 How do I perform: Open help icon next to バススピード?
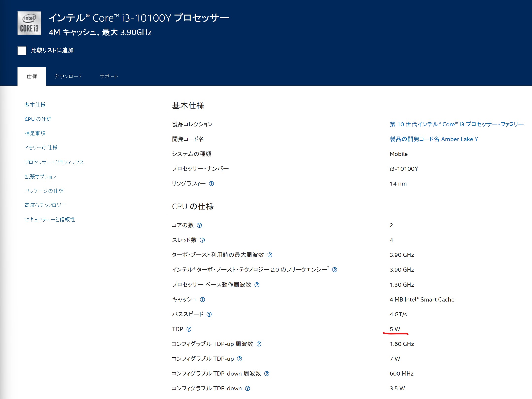point(209,314)
